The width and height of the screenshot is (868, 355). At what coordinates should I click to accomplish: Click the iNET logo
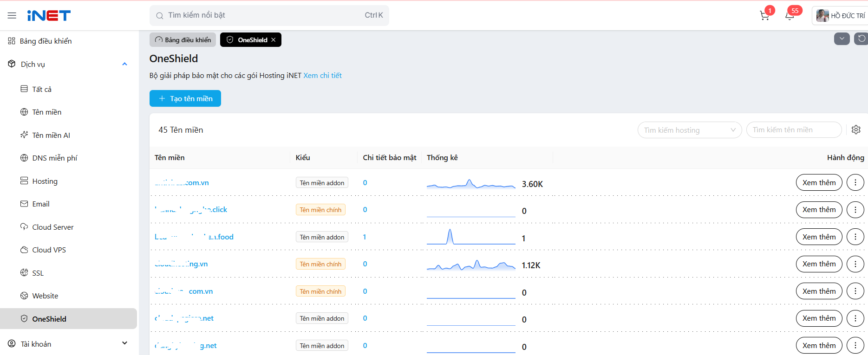[49, 16]
